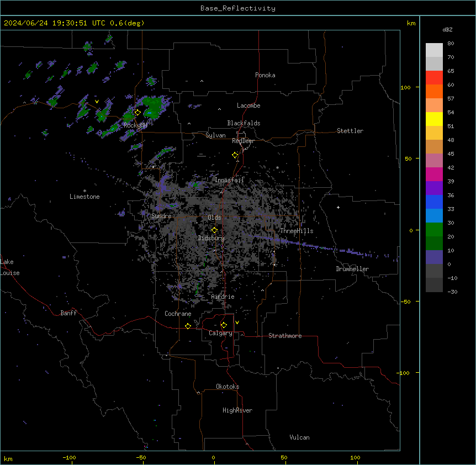
Task: Select the yellow diamond marker below Olds
Action: 214,230
